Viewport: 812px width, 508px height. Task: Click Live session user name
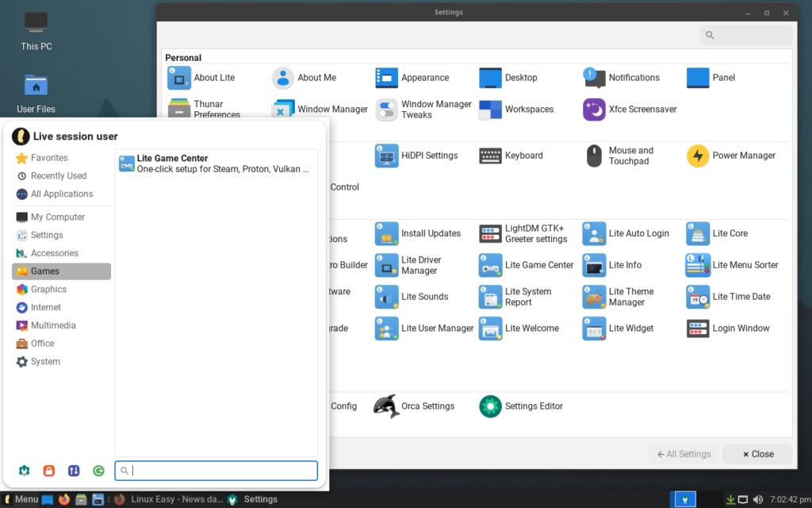[75, 137]
